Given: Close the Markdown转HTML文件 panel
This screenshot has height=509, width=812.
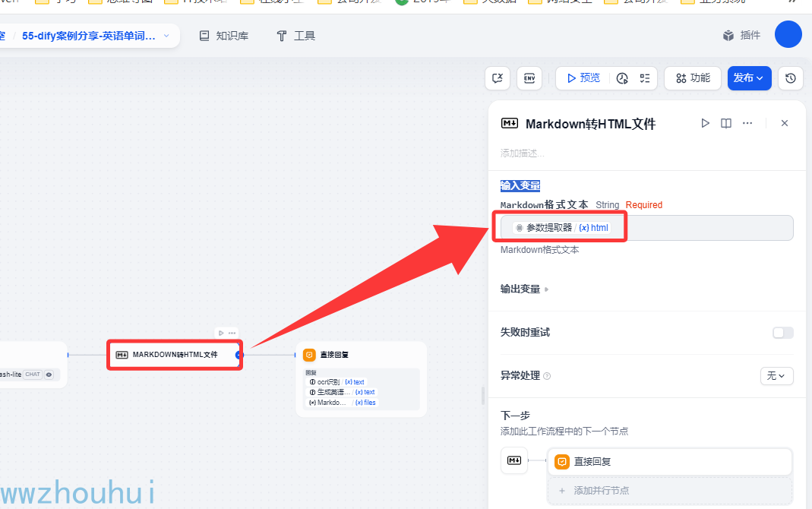Looking at the screenshot, I should pyautogui.click(x=785, y=123).
